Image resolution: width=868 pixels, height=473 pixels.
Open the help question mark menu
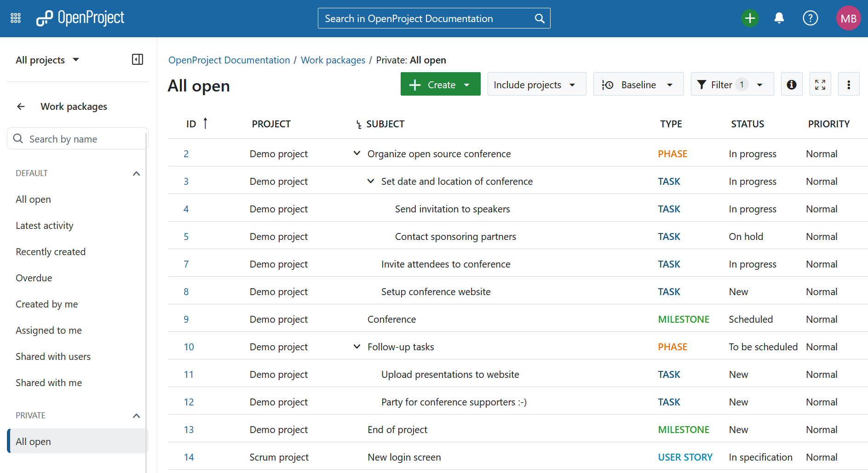[811, 18]
